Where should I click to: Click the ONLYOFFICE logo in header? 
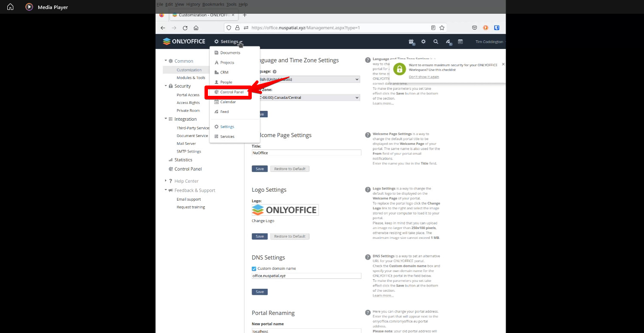coord(184,41)
